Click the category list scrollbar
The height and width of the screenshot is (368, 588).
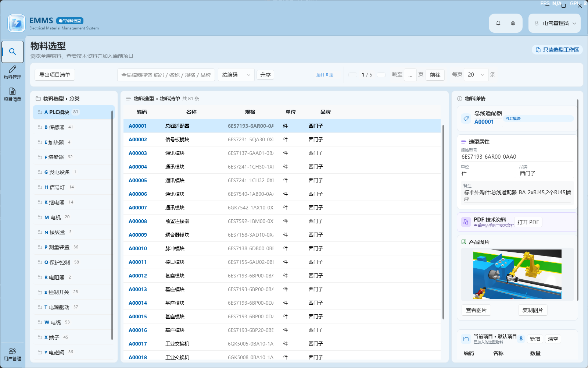pyautogui.click(x=112, y=225)
